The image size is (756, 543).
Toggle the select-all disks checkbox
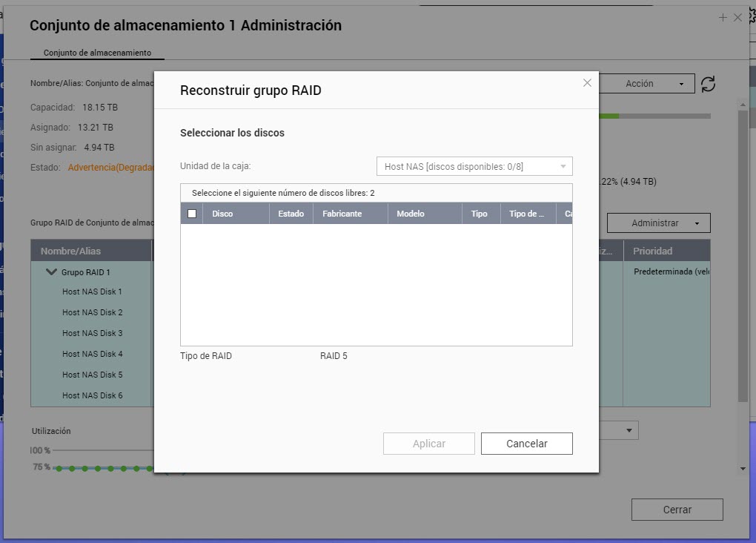click(x=192, y=214)
